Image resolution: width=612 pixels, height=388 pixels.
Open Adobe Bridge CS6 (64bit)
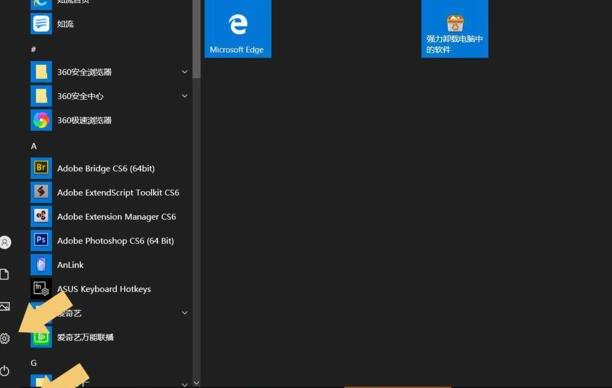pos(111,168)
